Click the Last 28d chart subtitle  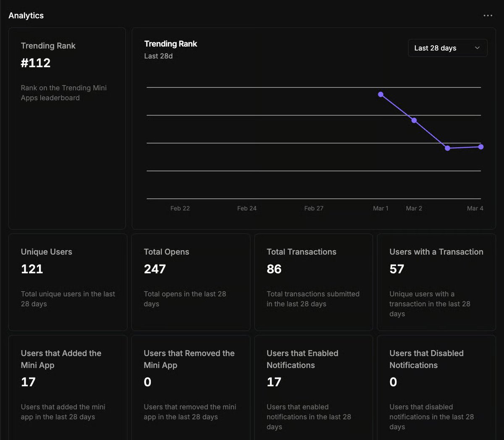coord(158,56)
